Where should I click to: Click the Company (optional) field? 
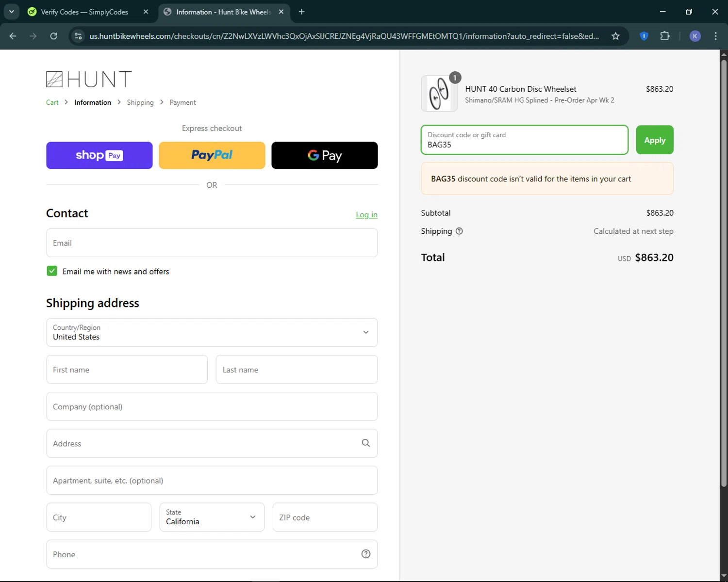(212, 406)
